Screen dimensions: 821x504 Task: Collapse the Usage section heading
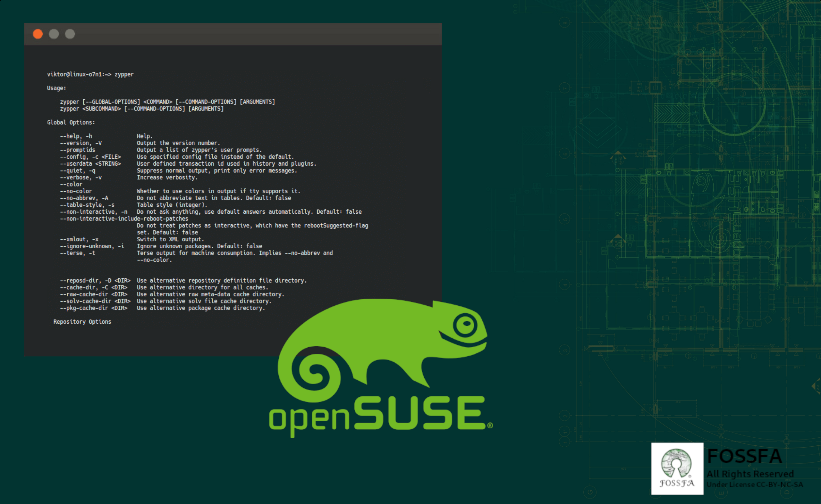click(56, 88)
